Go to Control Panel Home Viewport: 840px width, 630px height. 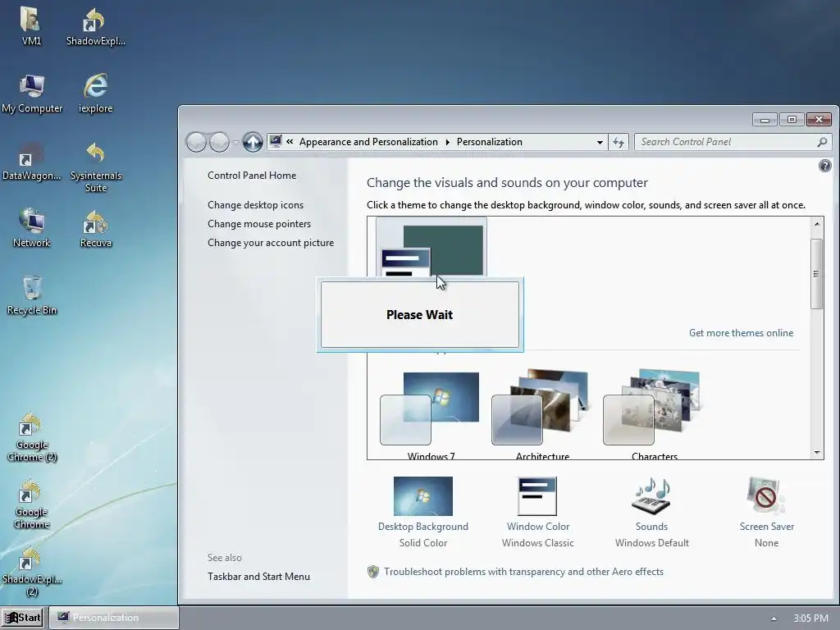[x=252, y=176]
